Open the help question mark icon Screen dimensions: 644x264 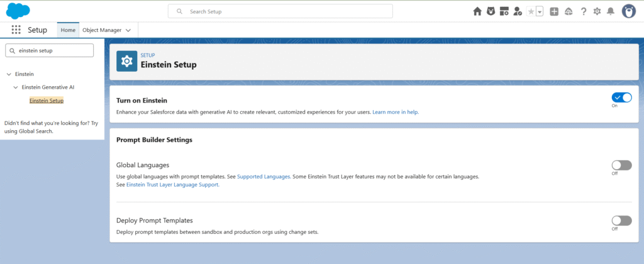tap(584, 11)
